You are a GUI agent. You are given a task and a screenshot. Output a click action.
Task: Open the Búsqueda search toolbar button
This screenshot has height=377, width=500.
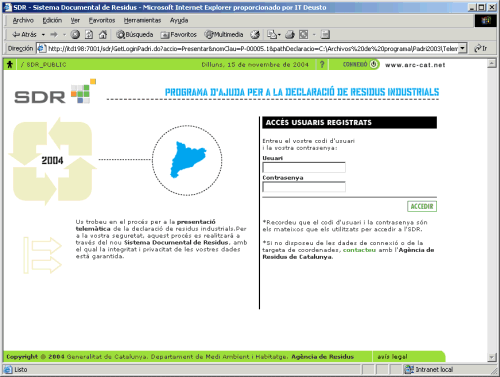click(x=135, y=34)
